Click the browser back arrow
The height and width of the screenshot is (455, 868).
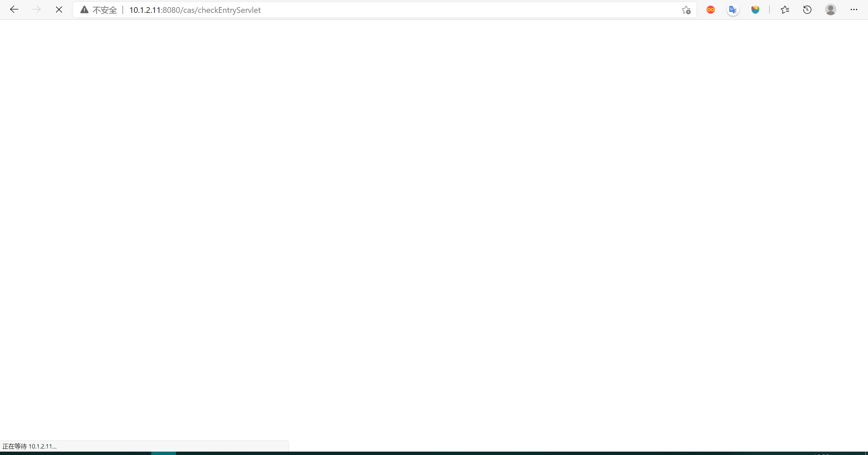pos(14,9)
